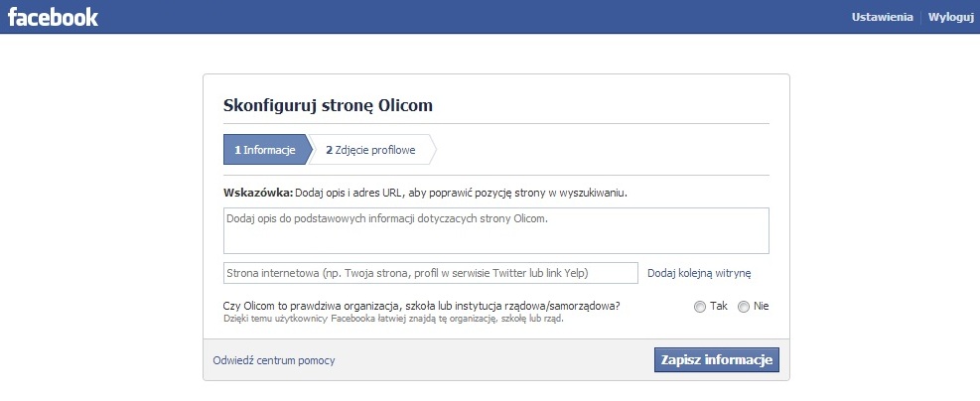Click the Facebook logo

pos(54,17)
